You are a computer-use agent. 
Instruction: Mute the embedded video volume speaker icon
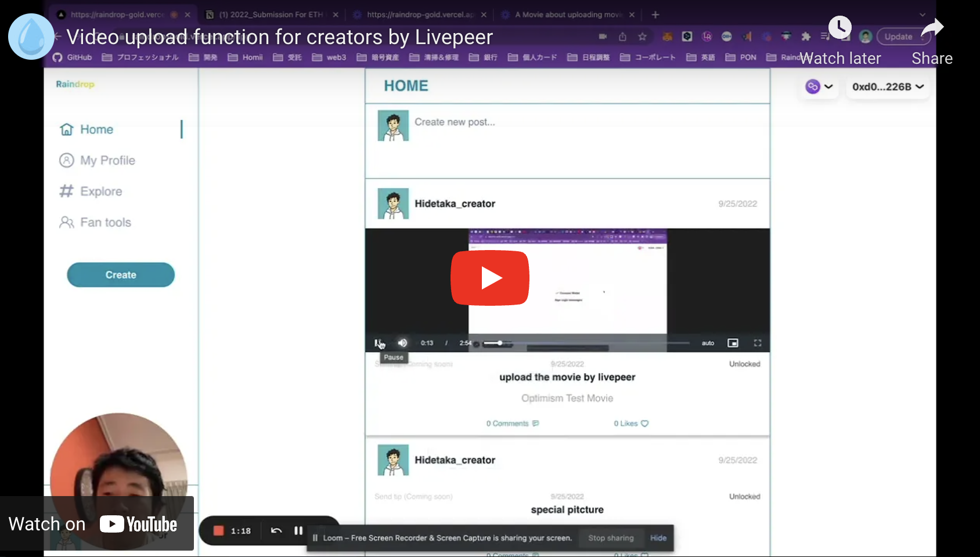point(402,343)
